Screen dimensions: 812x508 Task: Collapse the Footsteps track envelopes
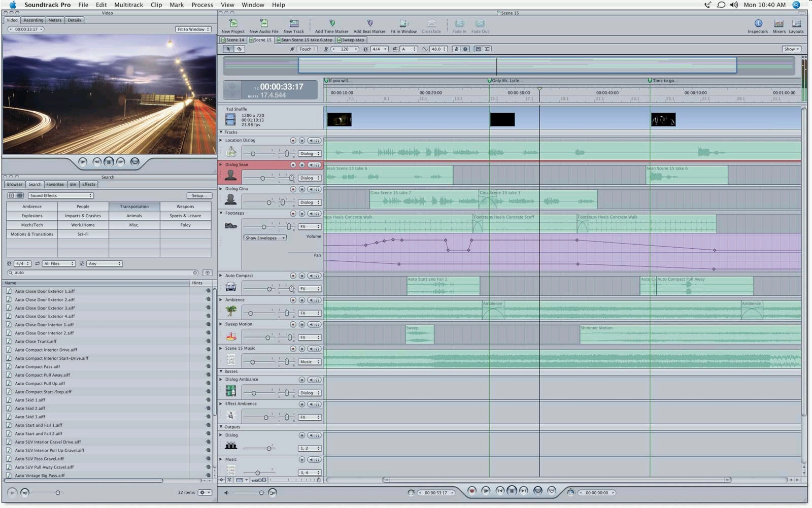point(221,213)
